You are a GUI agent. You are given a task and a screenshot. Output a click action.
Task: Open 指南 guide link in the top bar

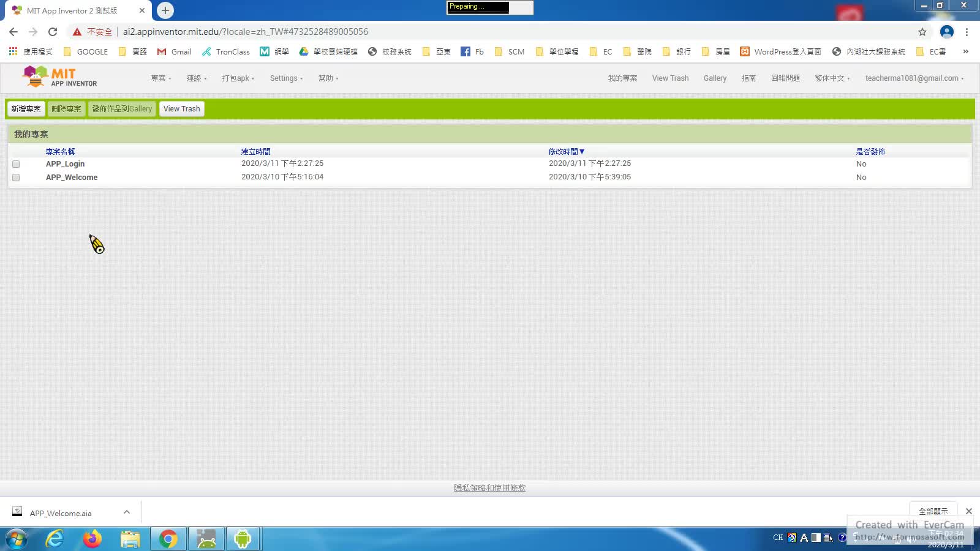748,78
